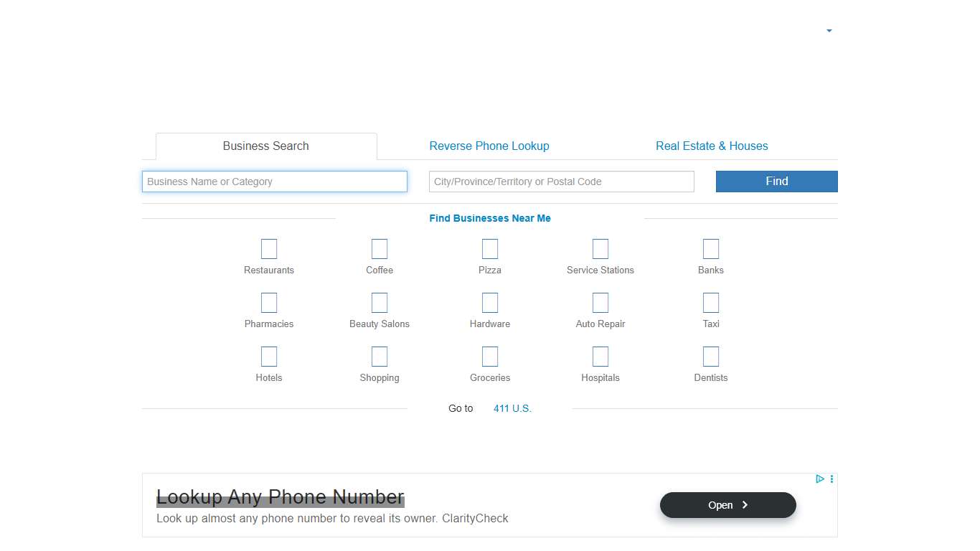
Task: Open the dropdown arrow at top right
Action: (x=829, y=31)
